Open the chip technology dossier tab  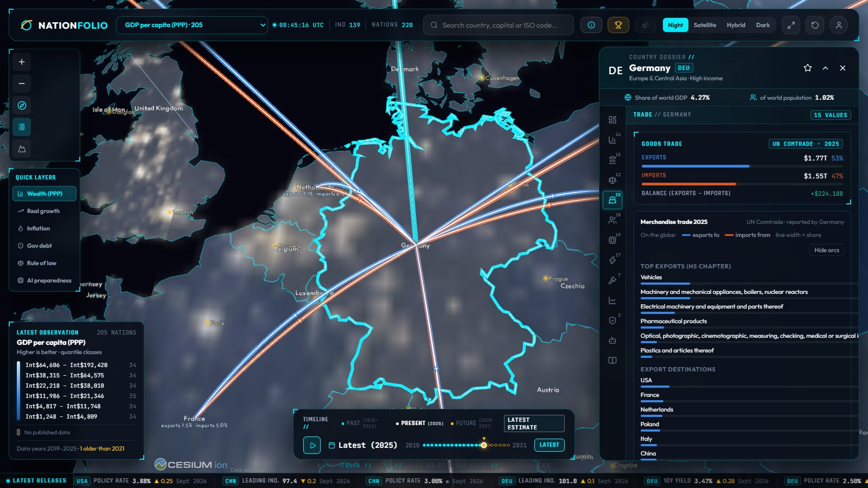click(612, 240)
